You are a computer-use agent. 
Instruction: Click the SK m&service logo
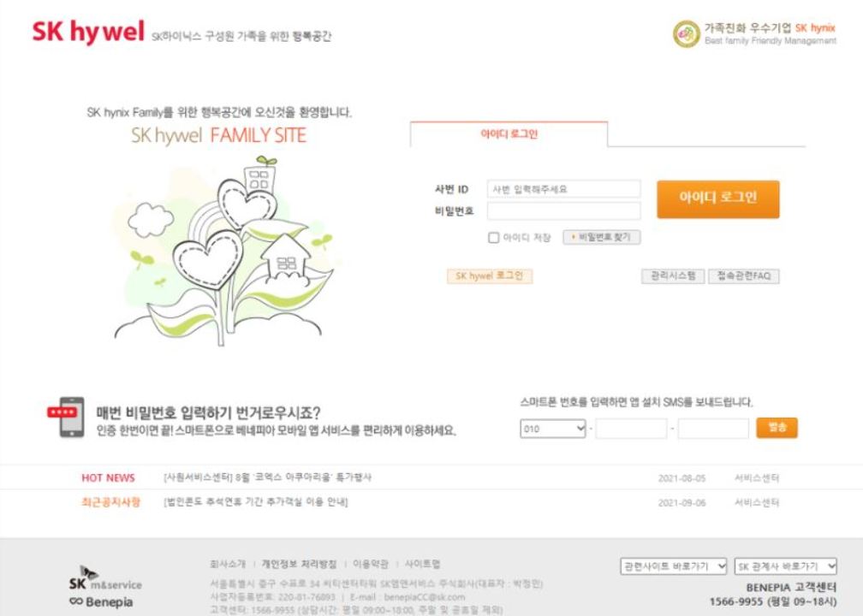[105, 578]
